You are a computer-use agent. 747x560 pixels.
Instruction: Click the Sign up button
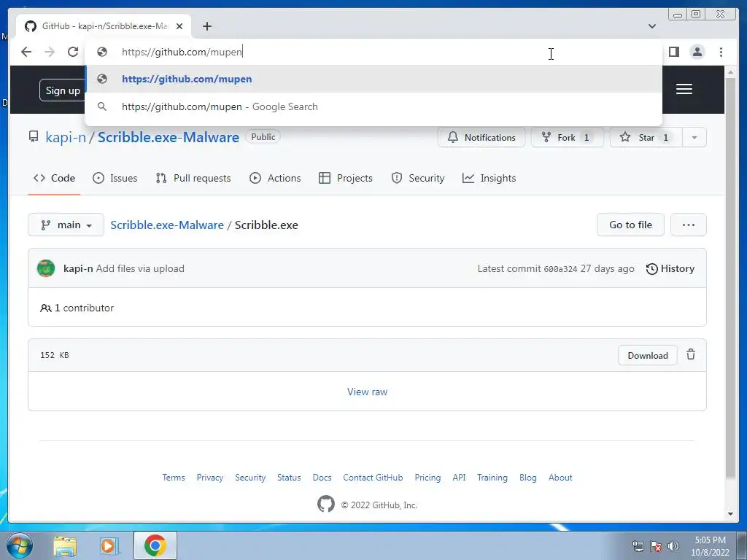coord(63,90)
